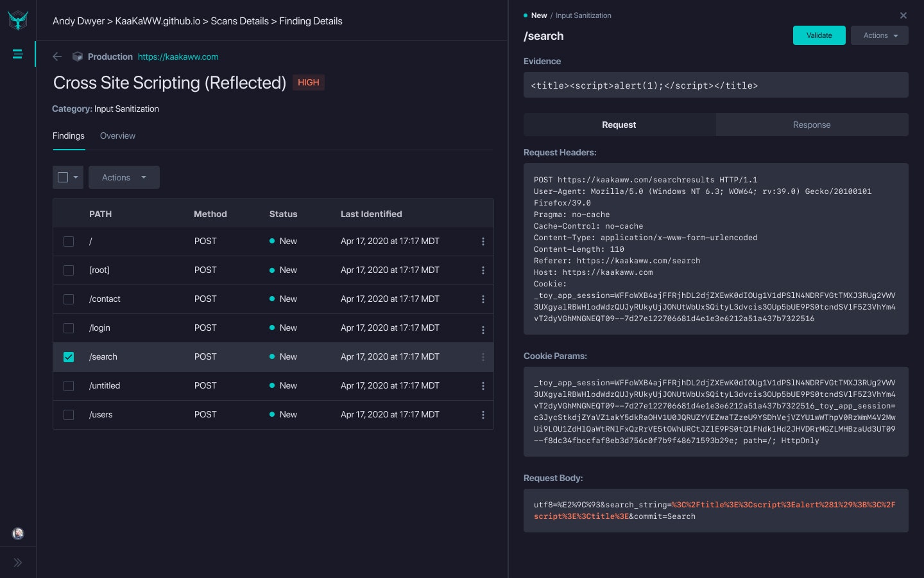Close the finding details panel
This screenshot has height=578, width=924.
[x=903, y=15]
